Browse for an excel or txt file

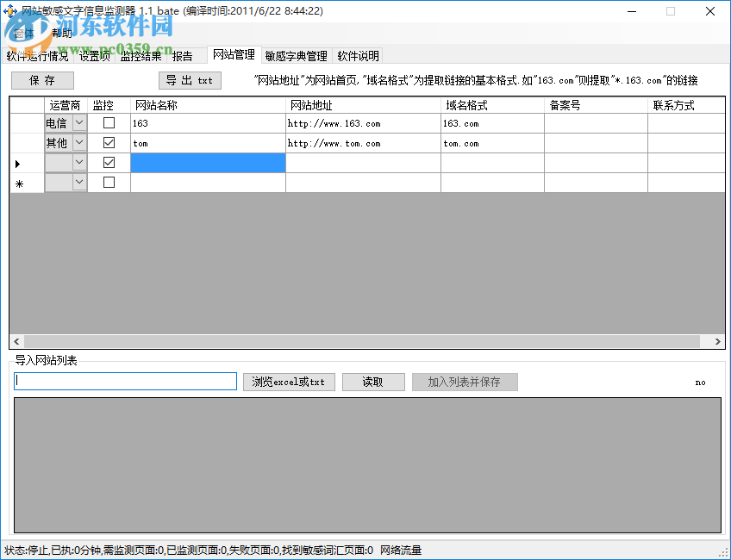(289, 382)
